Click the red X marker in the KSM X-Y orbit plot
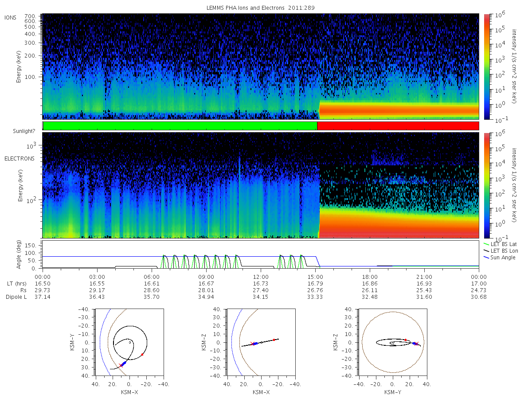Image resolution: width=532 pixels, height=399 pixels. (x=121, y=365)
